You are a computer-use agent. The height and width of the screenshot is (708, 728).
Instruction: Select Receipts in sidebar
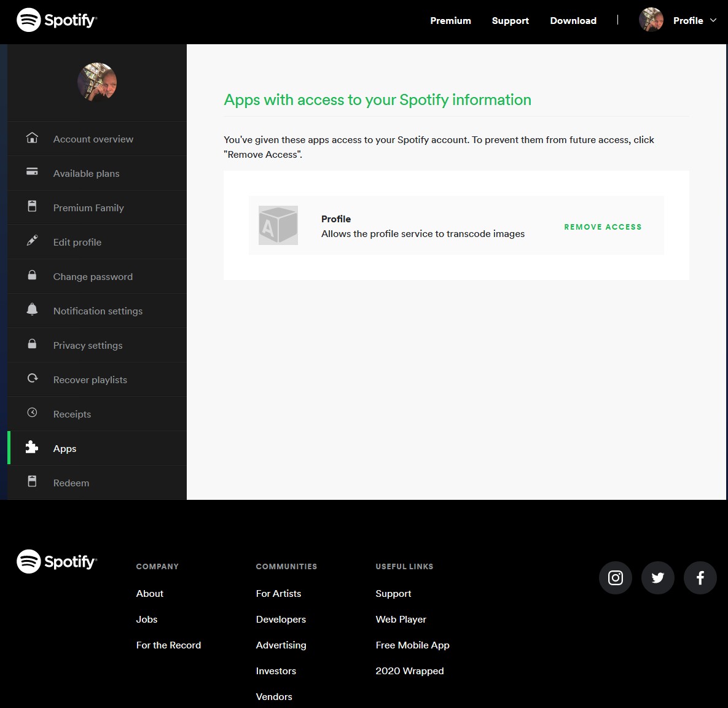tap(97, 413)
